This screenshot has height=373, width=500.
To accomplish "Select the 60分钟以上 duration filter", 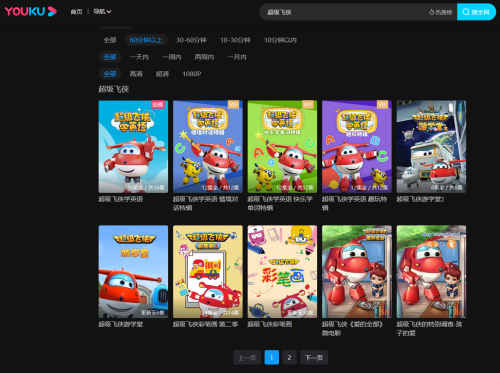I will tap(146, 40).
